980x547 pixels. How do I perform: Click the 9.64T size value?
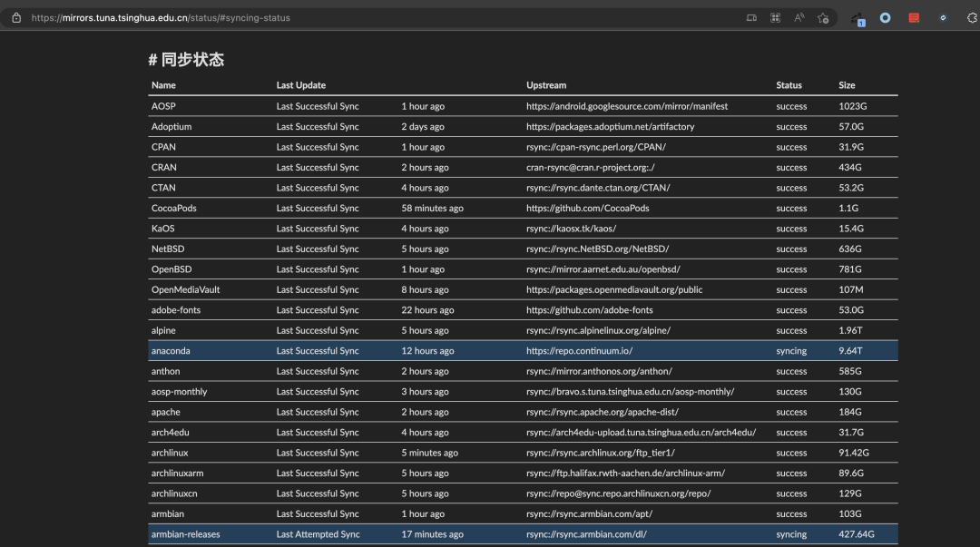click(x=850, y=351)
